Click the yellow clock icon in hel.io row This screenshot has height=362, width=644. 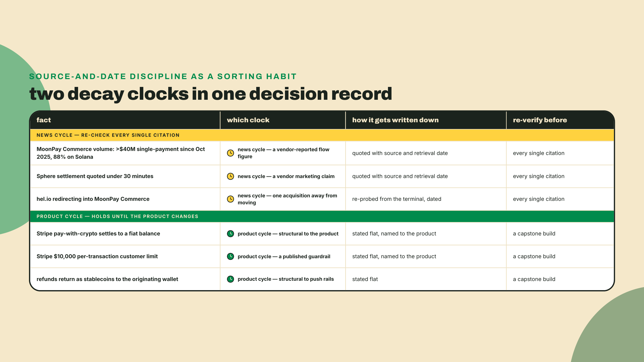pos(230,199)
